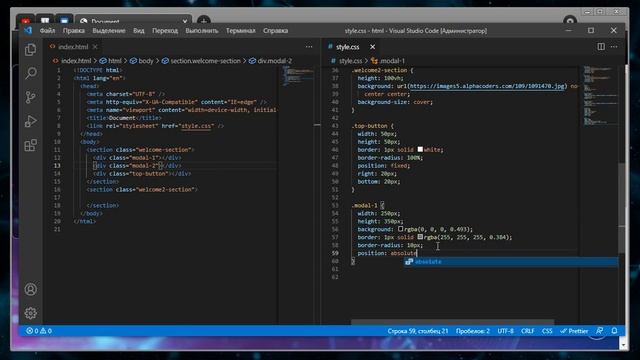Click the position: fixed line
The image size is (640, 360).
pos(384,166)
